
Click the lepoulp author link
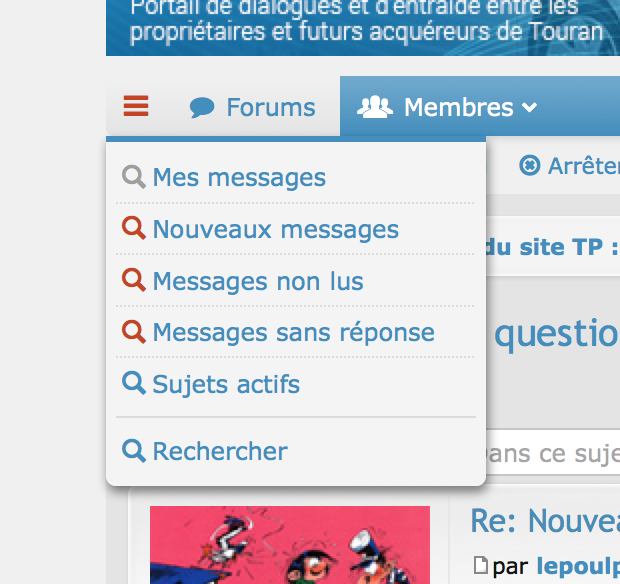click(x=577, y=567)
